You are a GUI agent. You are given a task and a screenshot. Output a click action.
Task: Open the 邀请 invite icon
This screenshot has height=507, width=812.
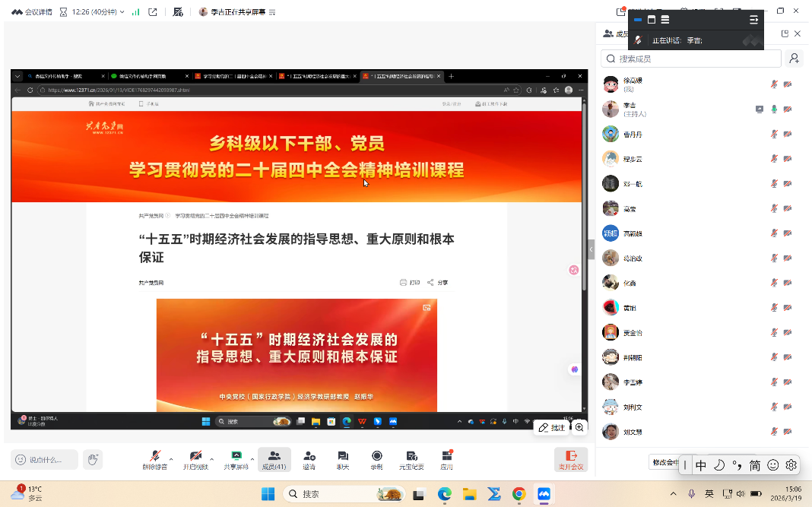[x=309, y=459]
